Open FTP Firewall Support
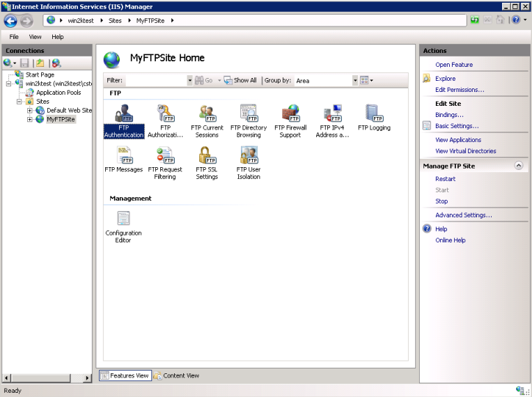The image size is (532, 397). tap(290, 121)
